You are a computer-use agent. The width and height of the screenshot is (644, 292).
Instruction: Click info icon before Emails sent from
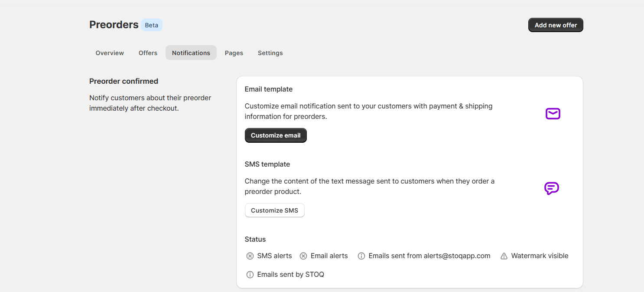click(x=361, y=256)
